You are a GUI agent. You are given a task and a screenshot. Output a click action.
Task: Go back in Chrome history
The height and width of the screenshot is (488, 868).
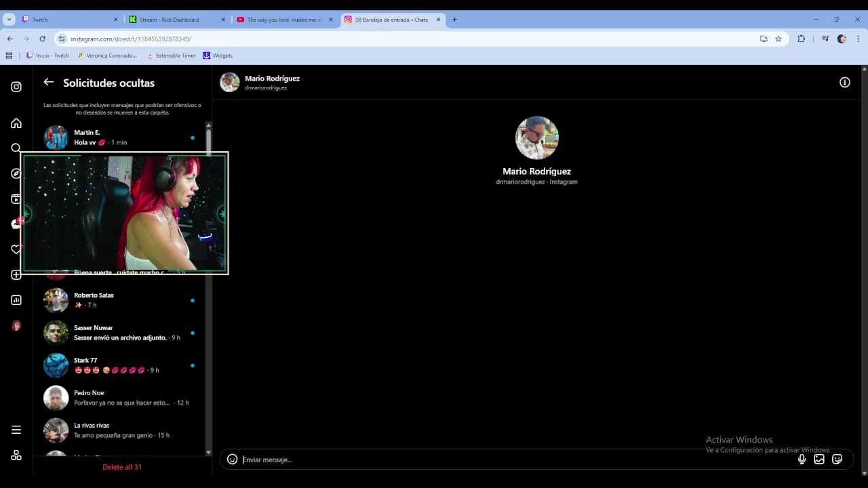point(9,39)
